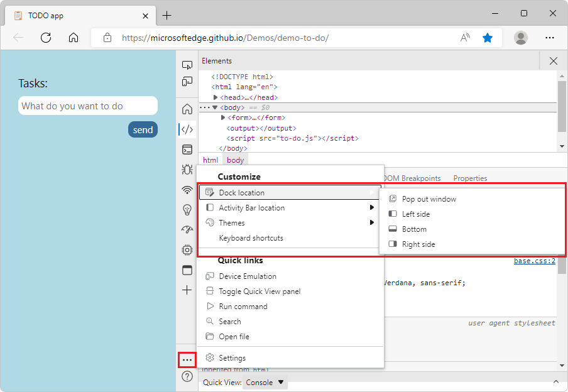Viewport: 568px width, 392px height.
Task: Click the browser address bar URL
Action: point(225,38)
